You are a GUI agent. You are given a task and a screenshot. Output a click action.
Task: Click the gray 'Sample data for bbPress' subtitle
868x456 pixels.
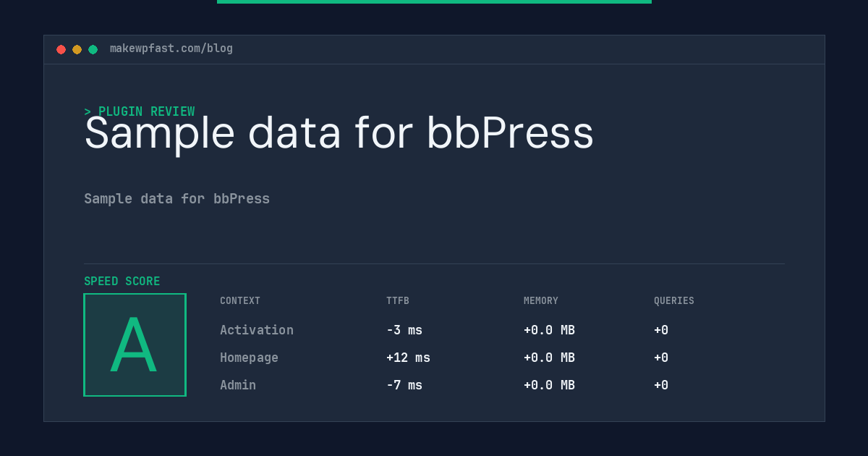click(176, 198)
